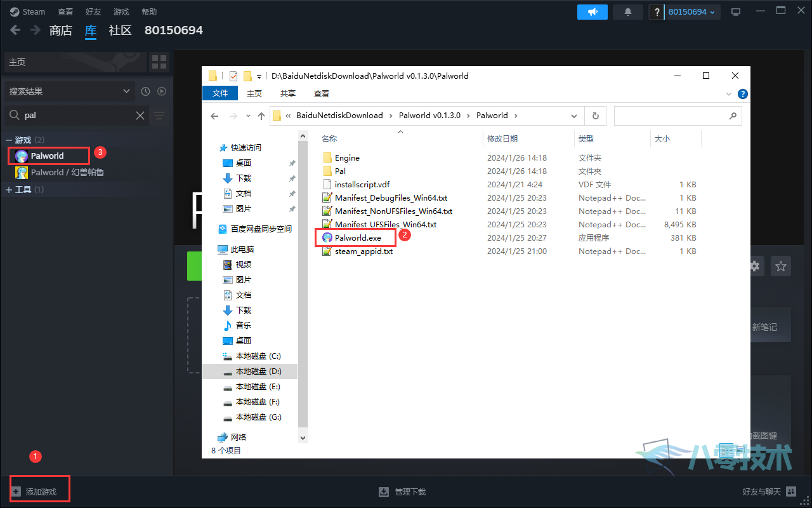Go forward with Steam forward arrow
This screenshot has width=812, height=508.
(x=36, y=30)
